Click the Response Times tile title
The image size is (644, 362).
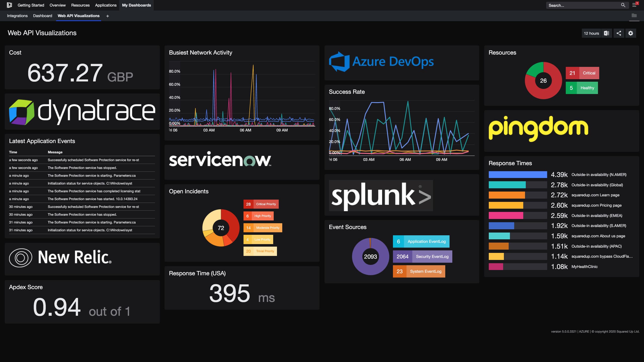click(510, 163)
